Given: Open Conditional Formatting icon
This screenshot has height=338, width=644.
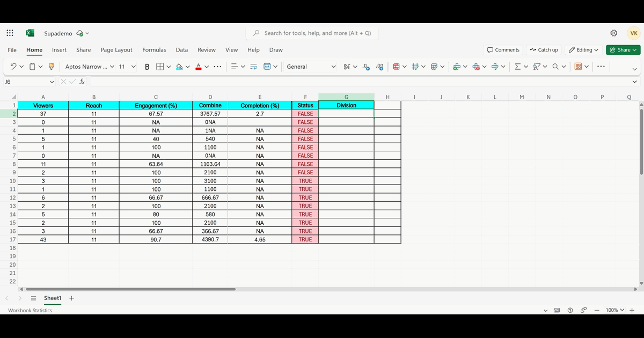Looking at the screenshot, I should [396, 67].
